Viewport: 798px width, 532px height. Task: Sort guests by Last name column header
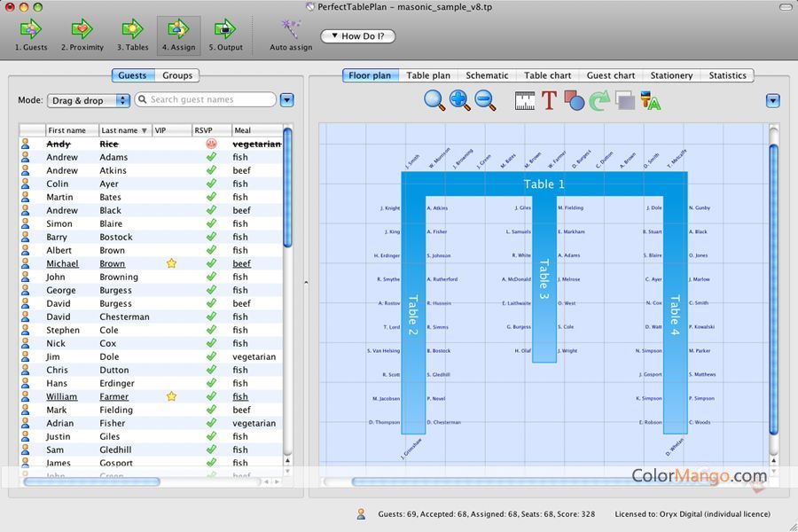pos(123,130)
